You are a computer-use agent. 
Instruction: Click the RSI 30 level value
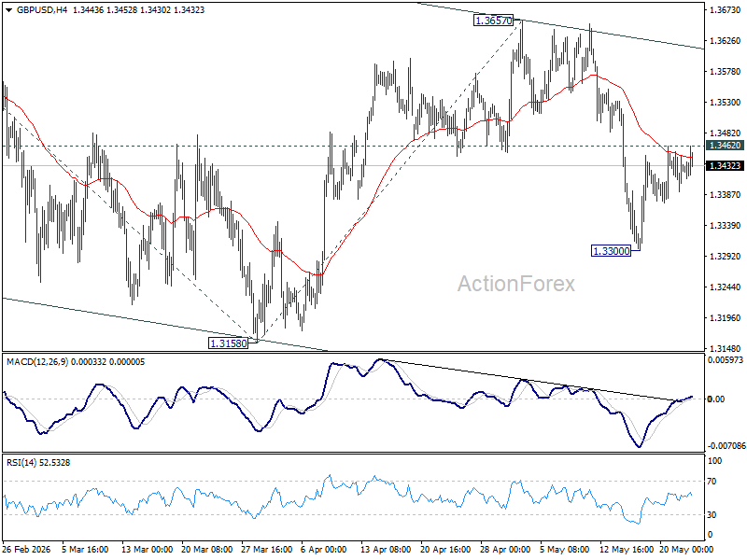point(712,515)
